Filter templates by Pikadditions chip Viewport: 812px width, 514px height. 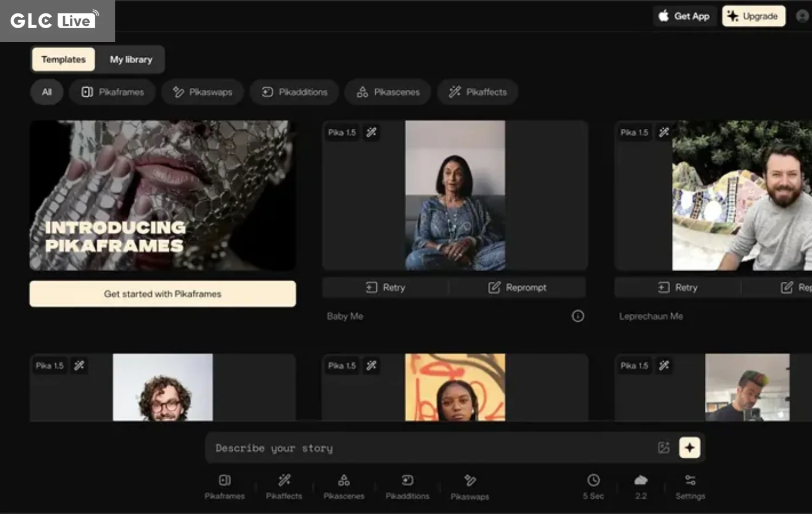(294, 92)
